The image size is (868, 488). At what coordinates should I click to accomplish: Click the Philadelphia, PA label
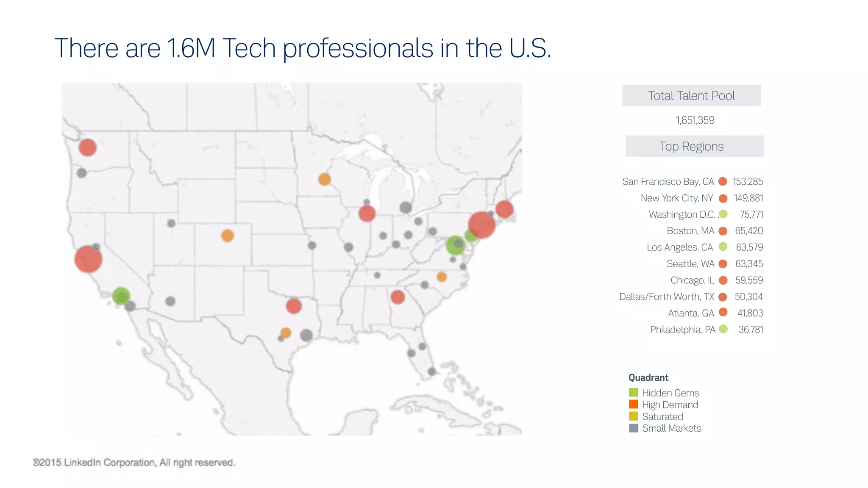tap(683, 330)
